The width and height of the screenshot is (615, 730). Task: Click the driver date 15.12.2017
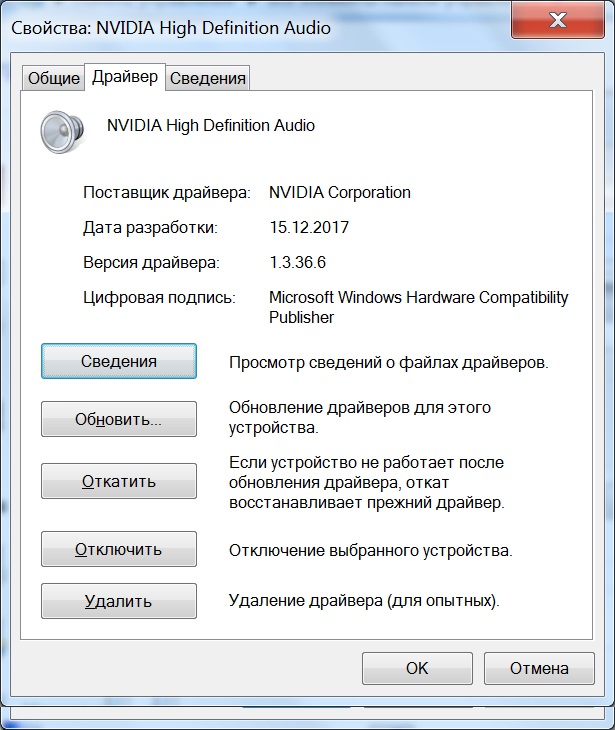click(307, 227)
